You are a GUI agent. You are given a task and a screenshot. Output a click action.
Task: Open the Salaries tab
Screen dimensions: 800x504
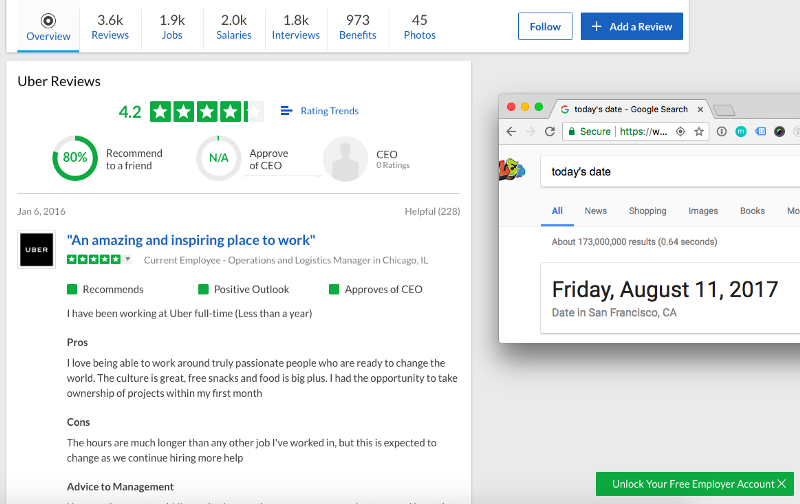(234, 27)
